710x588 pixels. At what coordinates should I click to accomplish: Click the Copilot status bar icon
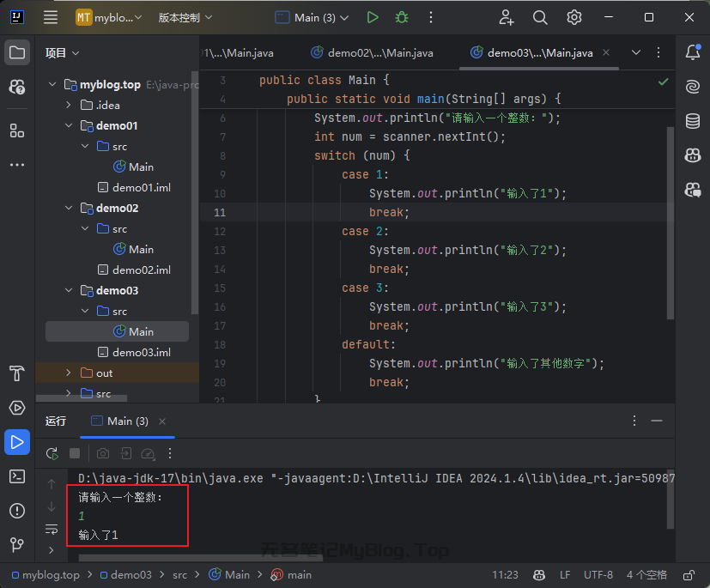(x=539, y=575)
